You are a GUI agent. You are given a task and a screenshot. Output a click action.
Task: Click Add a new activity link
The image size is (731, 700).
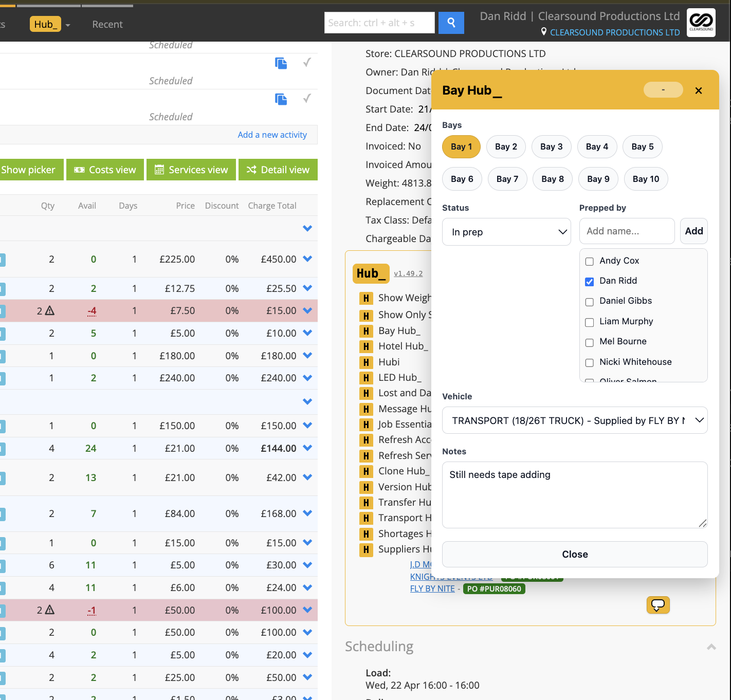tap(272, 135)
